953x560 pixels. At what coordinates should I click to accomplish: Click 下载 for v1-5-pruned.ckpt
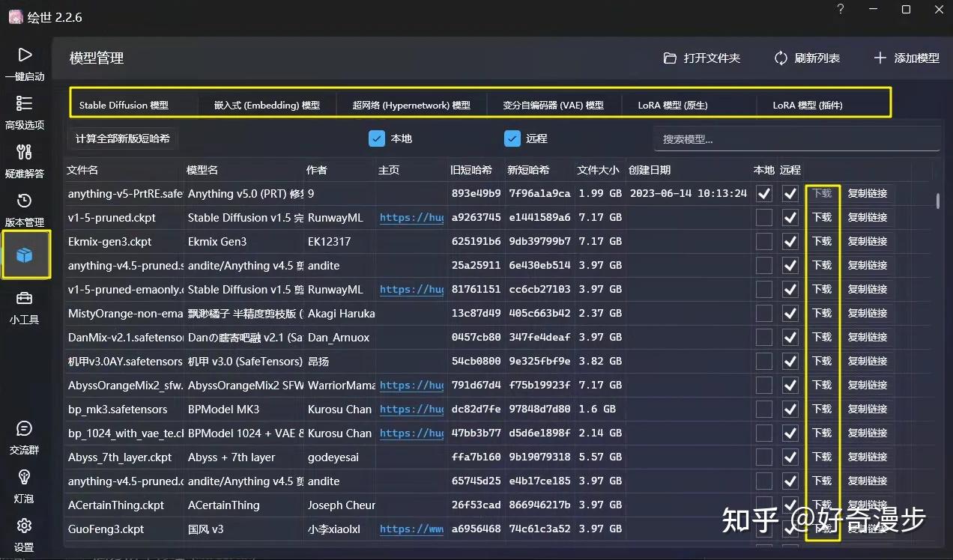pyautogui.click(x=822, y=217)
